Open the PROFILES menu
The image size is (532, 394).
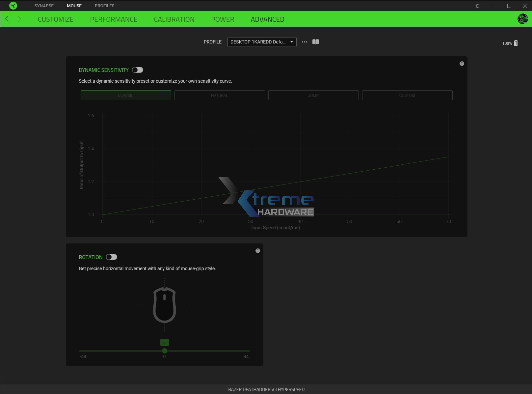[x=104, y=6]
